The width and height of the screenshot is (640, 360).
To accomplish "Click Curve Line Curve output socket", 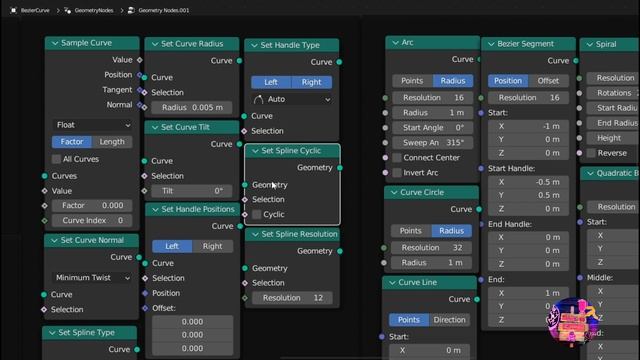I will 477,300.
